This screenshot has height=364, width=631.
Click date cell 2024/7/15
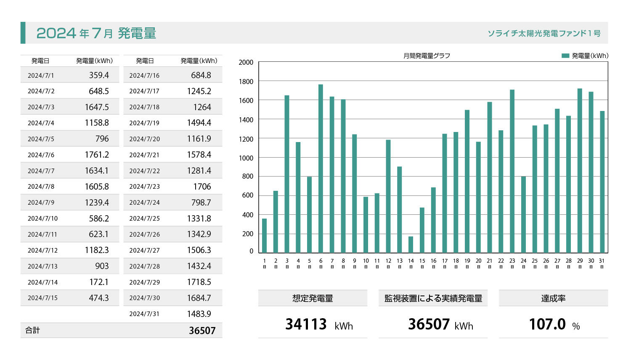click(42, 298)
